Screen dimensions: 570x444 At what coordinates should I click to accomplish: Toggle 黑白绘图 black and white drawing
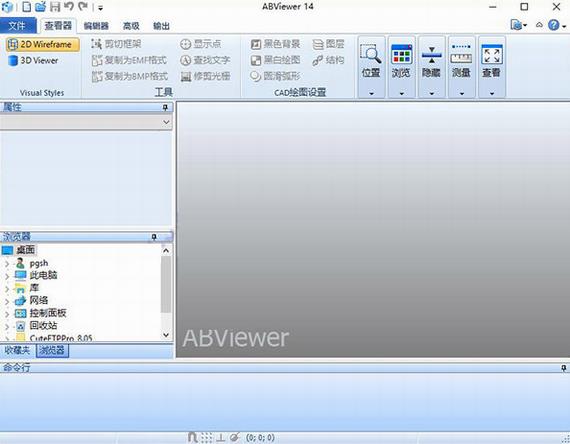[x=275, y=60]
